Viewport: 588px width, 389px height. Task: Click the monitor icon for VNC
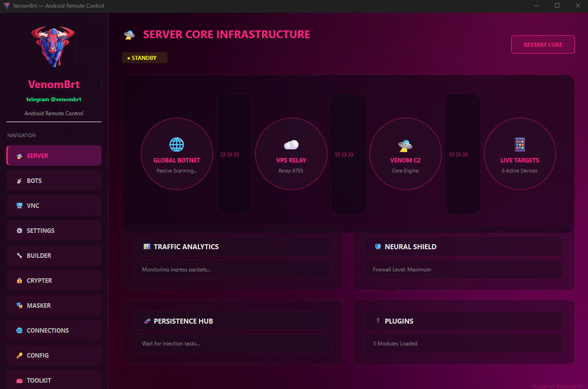point(20,206)
